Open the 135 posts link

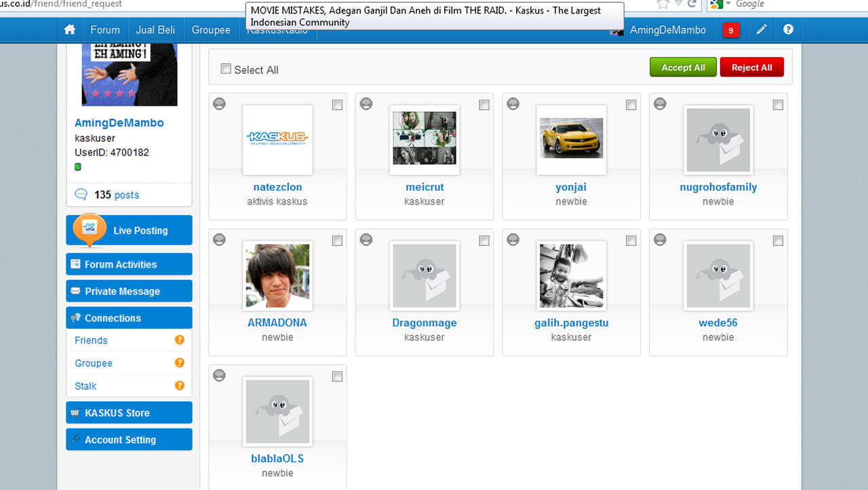point(117,195)
